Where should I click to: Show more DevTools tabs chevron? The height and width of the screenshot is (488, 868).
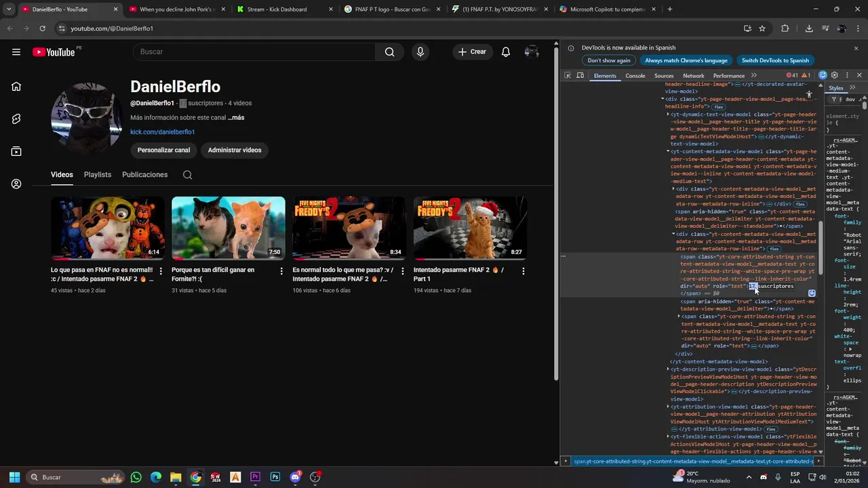[753, 75]
